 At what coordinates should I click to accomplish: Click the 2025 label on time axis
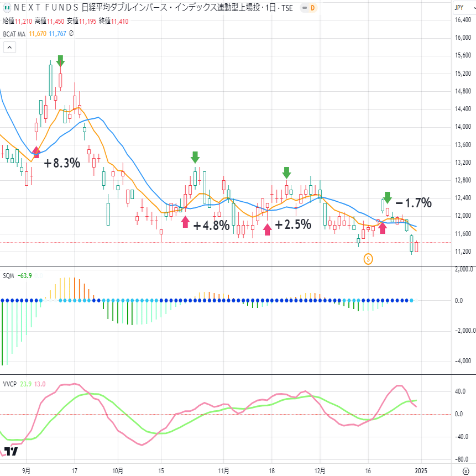coord(421,471)
